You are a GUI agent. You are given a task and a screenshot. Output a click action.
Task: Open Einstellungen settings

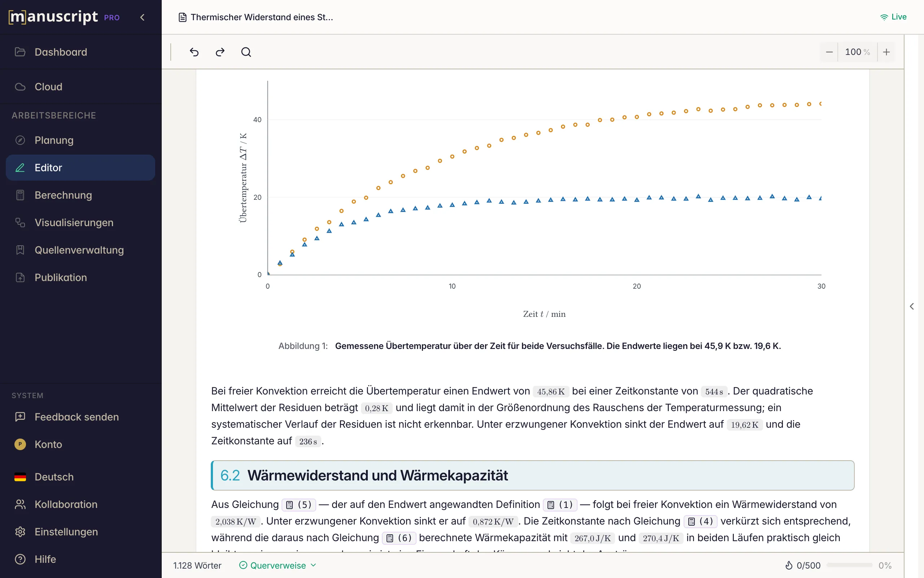[x=80, y=532]
